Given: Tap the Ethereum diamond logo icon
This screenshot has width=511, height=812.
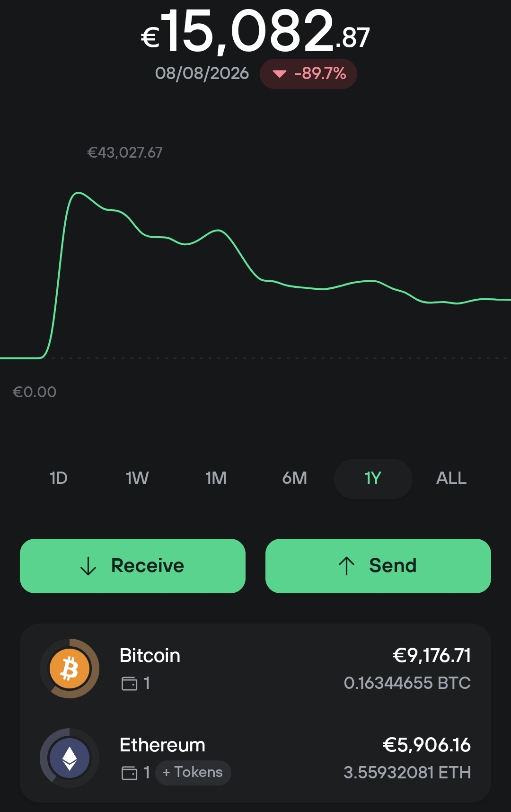Looking at the screenshot, I should (x=70, y=758).
